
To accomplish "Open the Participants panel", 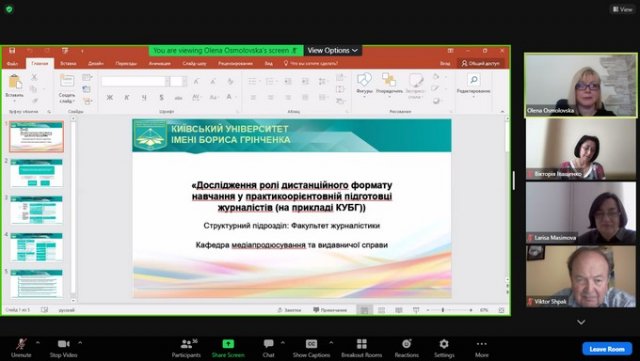I will [x=186, y=348].
